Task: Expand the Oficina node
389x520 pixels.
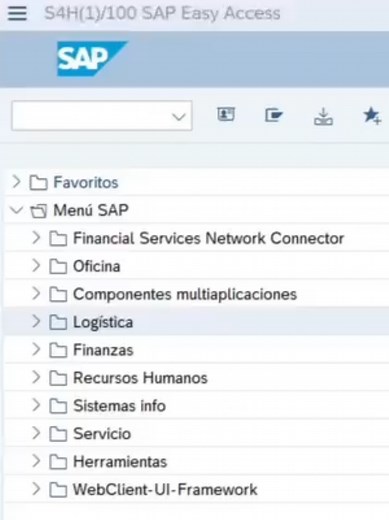Action: pyautogui.click(x=36, y=266)
